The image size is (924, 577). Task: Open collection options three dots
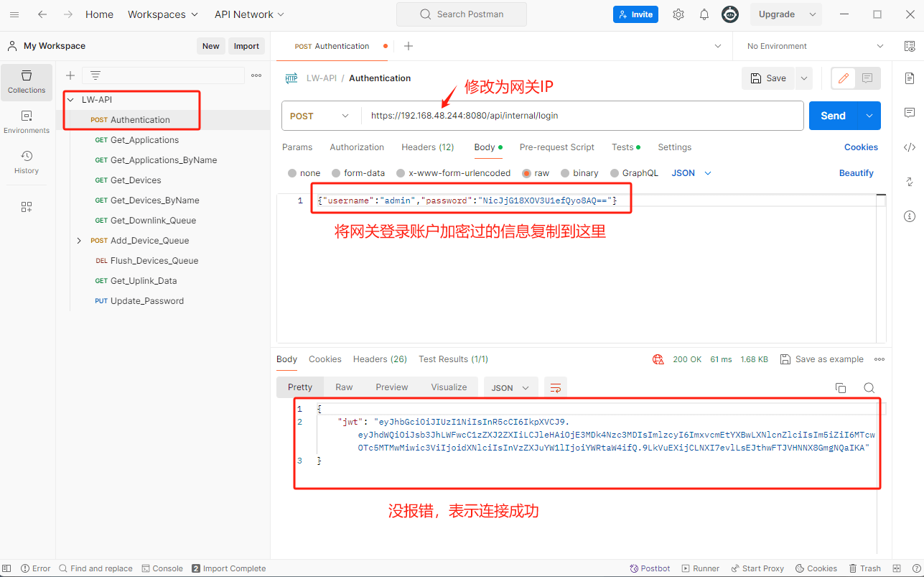(256, 75)
